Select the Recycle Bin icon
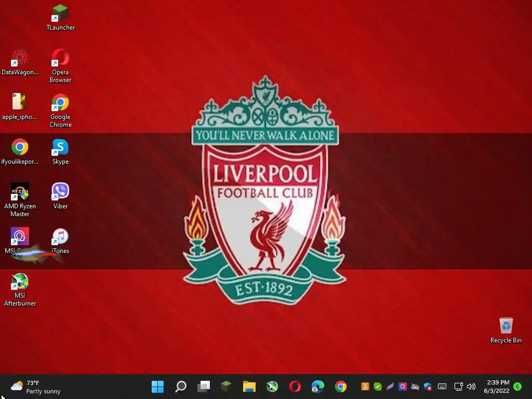The height and width of the screenshot is (399, 532). coord(506,330)
